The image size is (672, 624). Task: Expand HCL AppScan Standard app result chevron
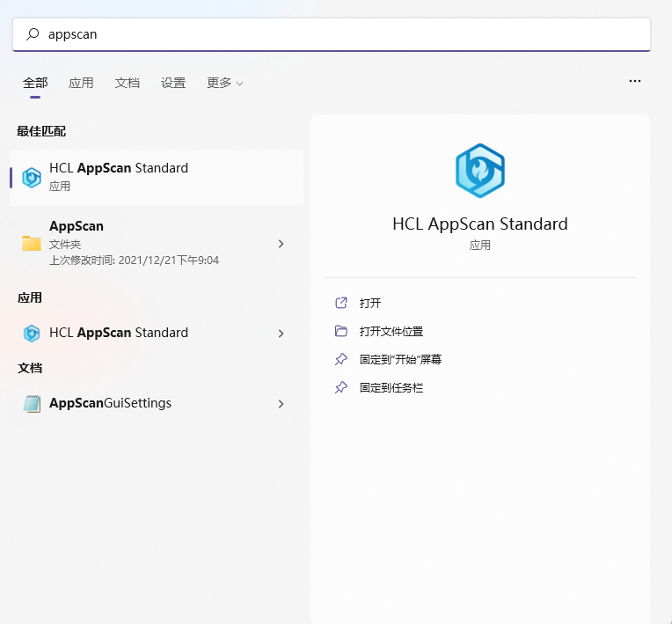pos(281,334)
